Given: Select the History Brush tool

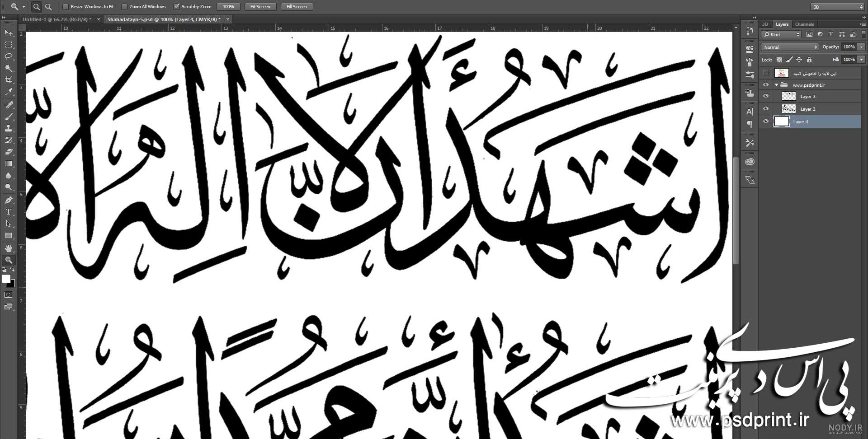Looking at the screenshot, I should pyautogui.click(x=9, y=140).
